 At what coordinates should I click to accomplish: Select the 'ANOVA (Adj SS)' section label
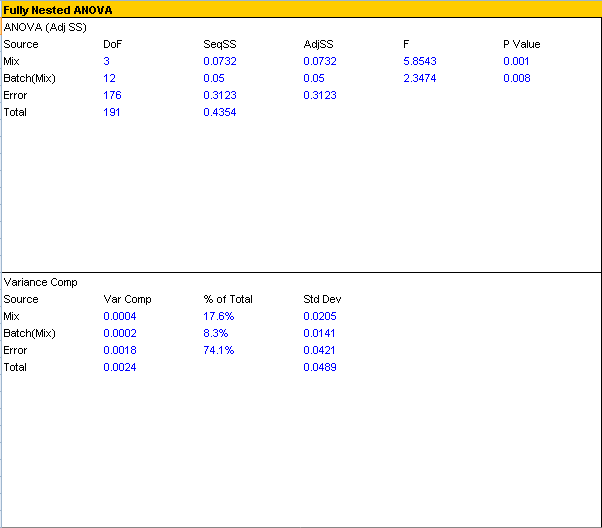(45, 27)
